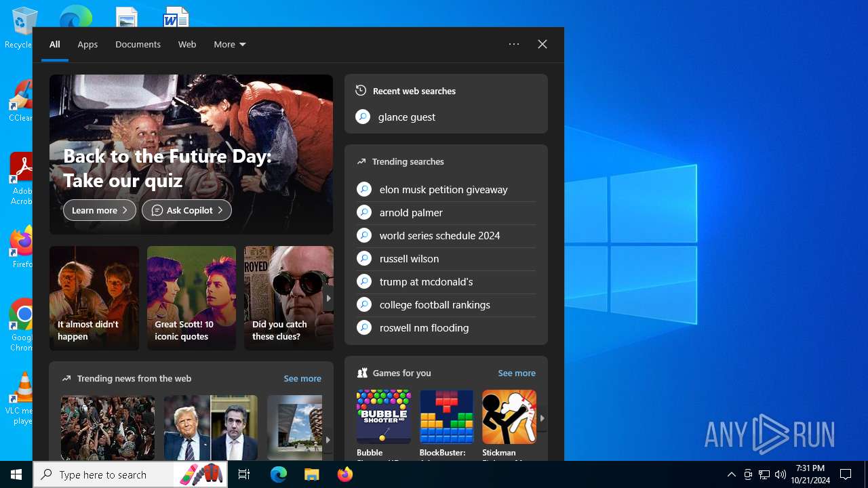This screenshot has width=868, height=488.
Task: Launch CCleaner from the desktop
Action: 20,100
